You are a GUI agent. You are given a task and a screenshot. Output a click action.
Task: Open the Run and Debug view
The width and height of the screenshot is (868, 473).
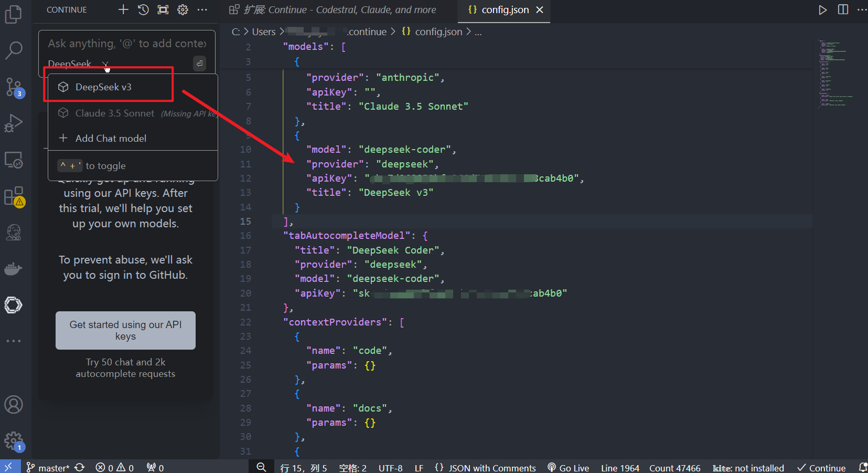tap(14, 123)
